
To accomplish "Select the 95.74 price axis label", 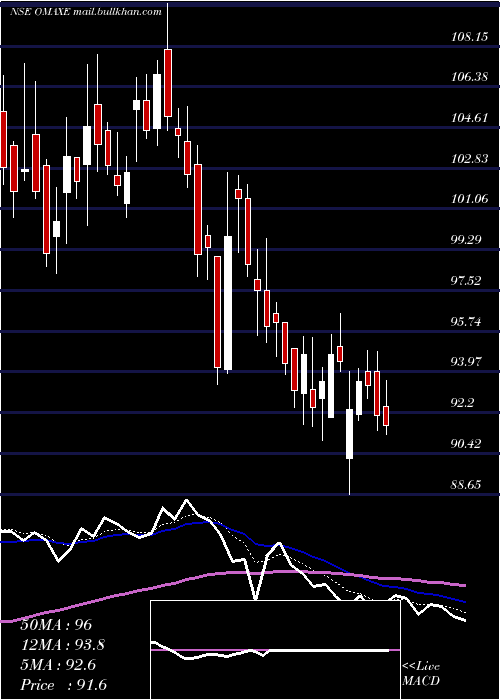I will [x=467, y=321].
